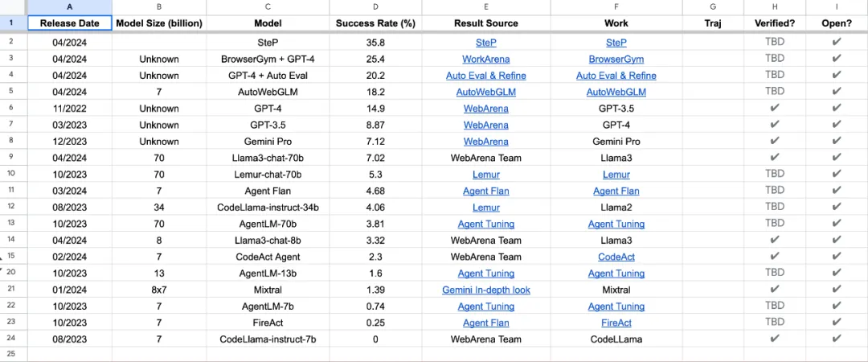Follow the Gemini In-depth look link
The image size is (868, 362).
pyautogui.click(x=485, y=290)
